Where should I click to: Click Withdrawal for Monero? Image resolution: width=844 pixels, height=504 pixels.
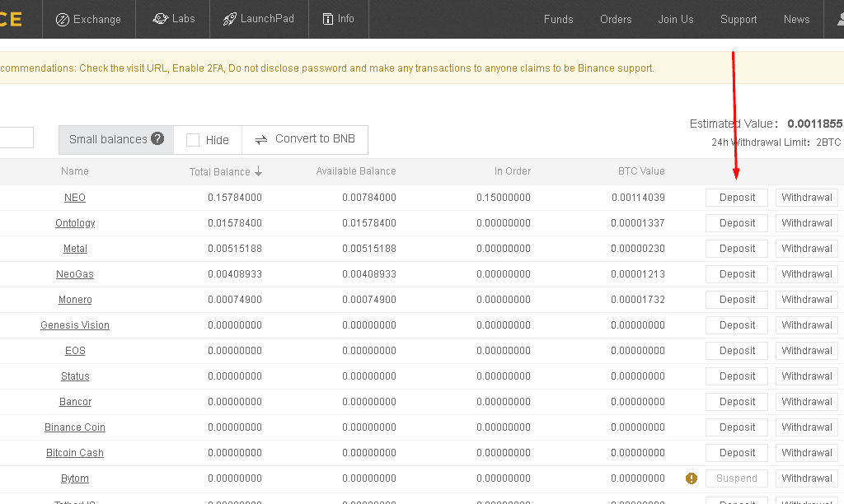806,300
